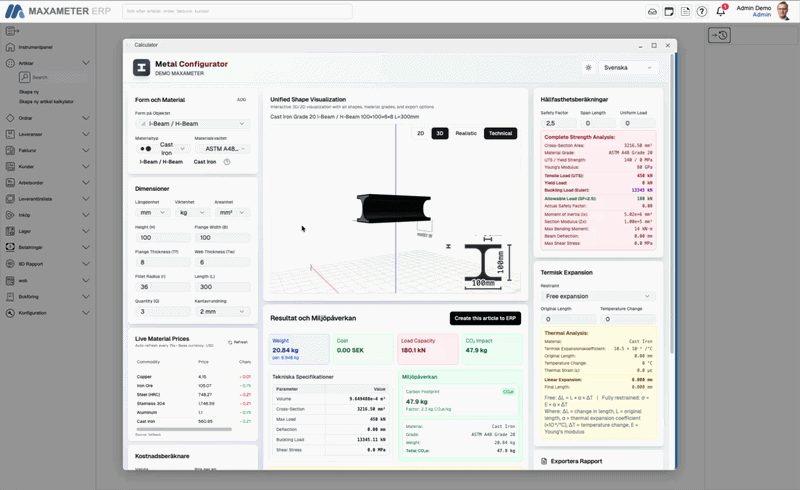This screenshot has width=800, height=490.
Task: Click the Cast Iron info help icon
Action: click(227, 162)
